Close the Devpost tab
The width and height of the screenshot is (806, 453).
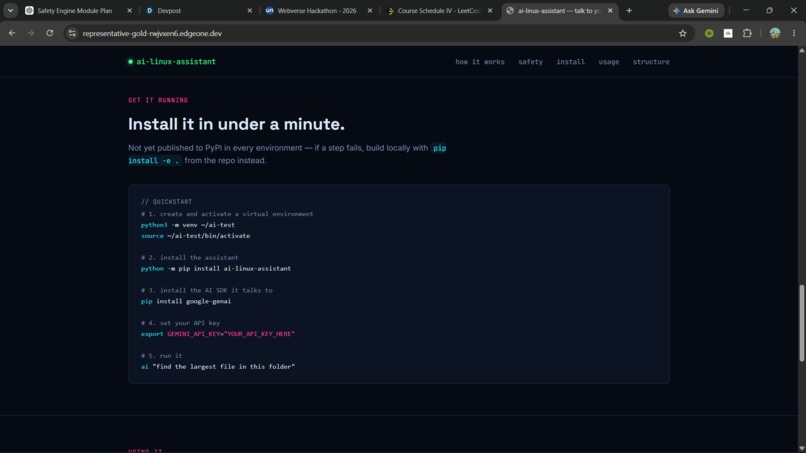click(250, 10)
